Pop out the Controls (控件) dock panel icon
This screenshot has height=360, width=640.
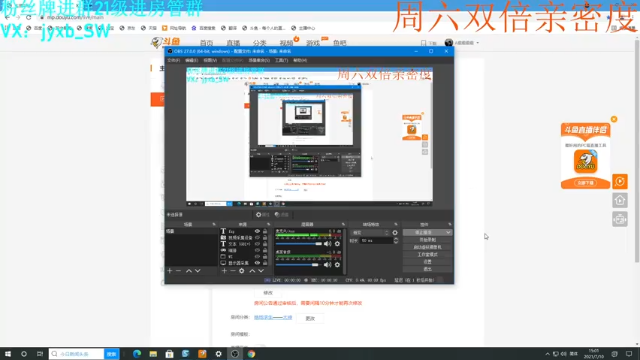[449, 224]
